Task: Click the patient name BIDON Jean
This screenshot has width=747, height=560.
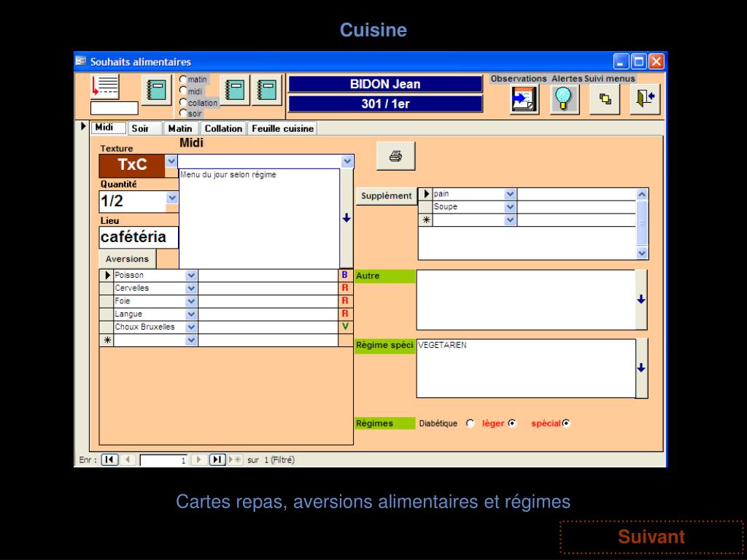Action: point(385,85)
